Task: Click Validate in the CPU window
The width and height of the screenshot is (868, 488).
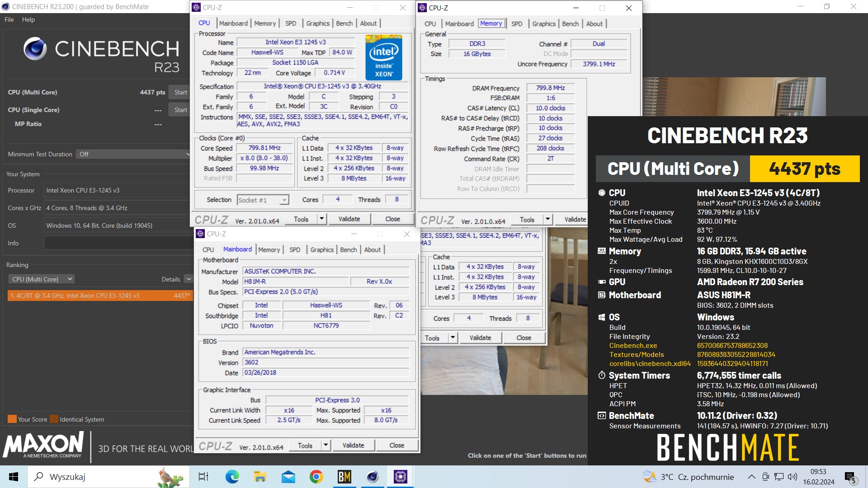Action: 349,219
